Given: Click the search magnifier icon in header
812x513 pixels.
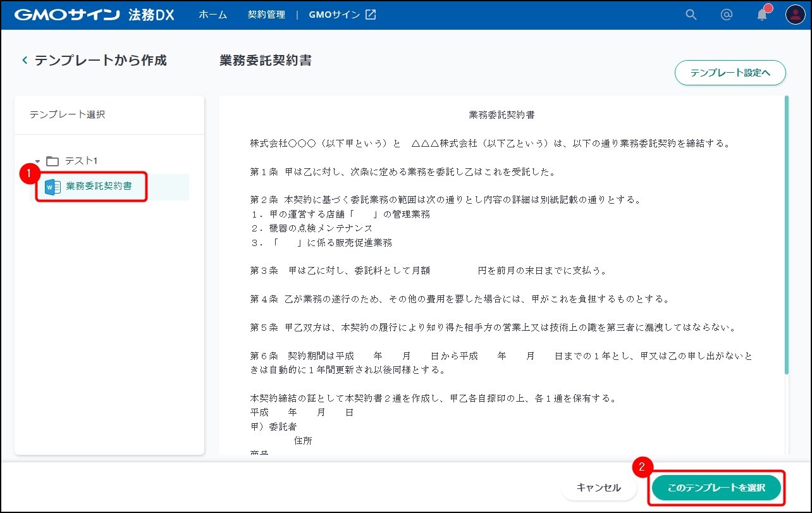Looking at the screenshot, I should pyautogui.click(x=691, y=15).
